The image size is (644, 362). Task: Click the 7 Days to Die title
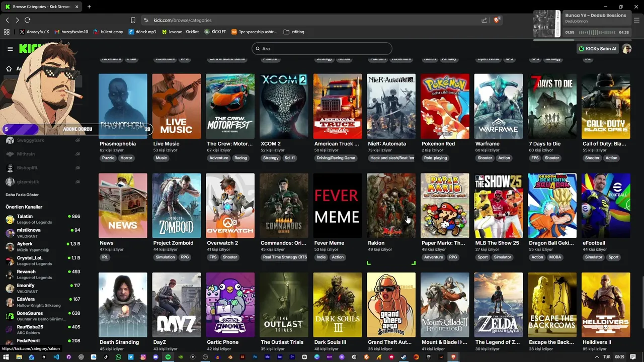pos(544,144)
